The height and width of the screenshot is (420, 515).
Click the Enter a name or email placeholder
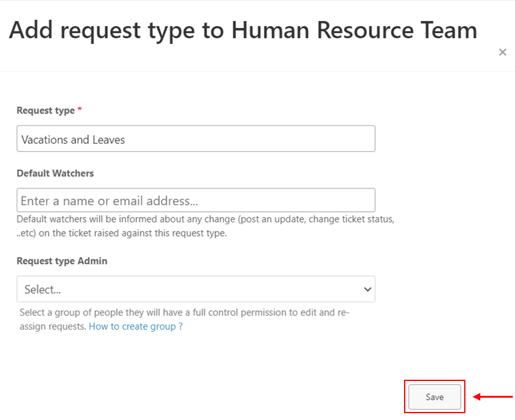pos(109,201)
